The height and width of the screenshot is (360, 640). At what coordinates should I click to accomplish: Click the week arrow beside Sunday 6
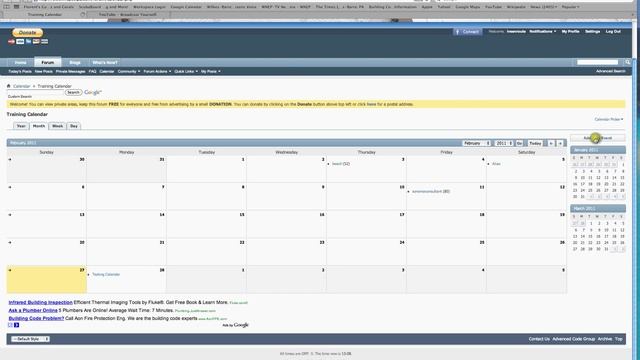tap(10, 187)
